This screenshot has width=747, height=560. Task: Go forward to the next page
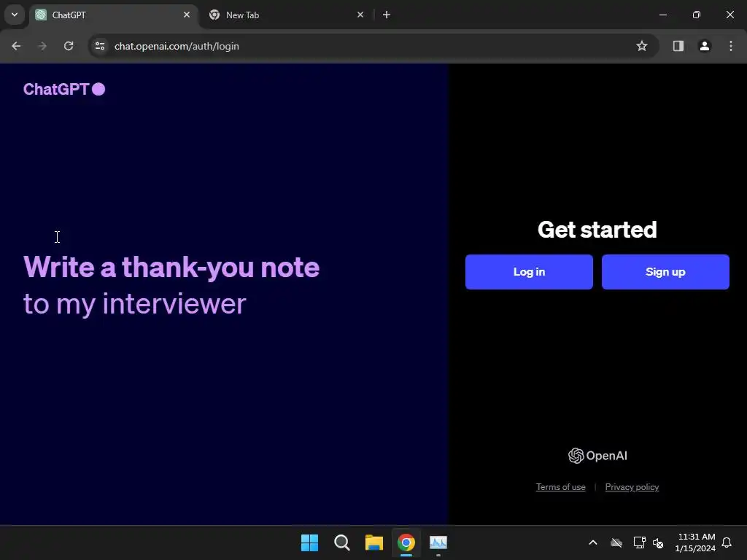[42, 46]
